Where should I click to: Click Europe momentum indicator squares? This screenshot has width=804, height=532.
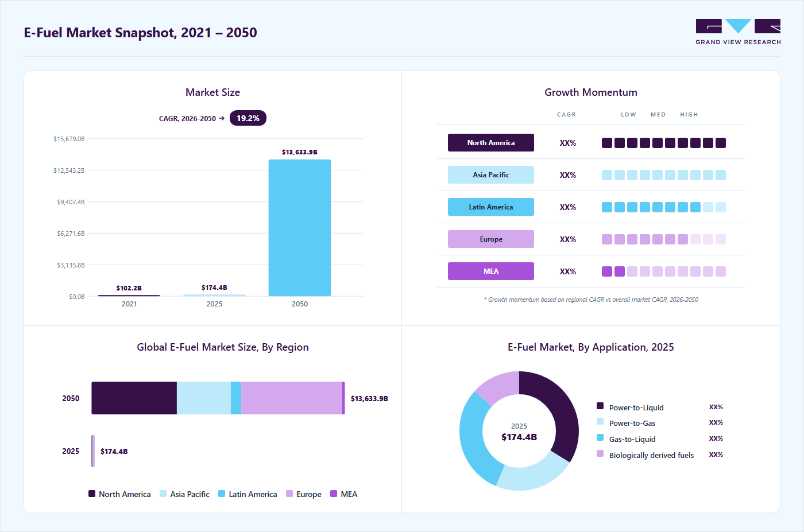[664, 239]
